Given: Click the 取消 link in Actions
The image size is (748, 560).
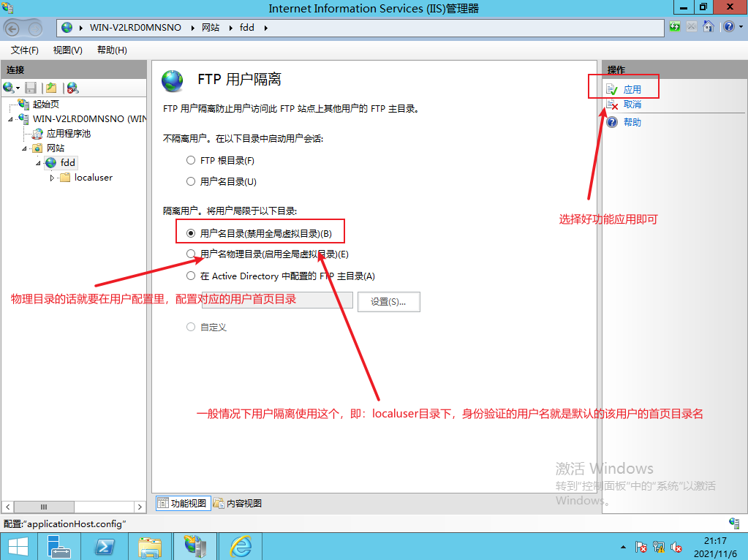Looking at the screenshot, I should pos(632,105).
